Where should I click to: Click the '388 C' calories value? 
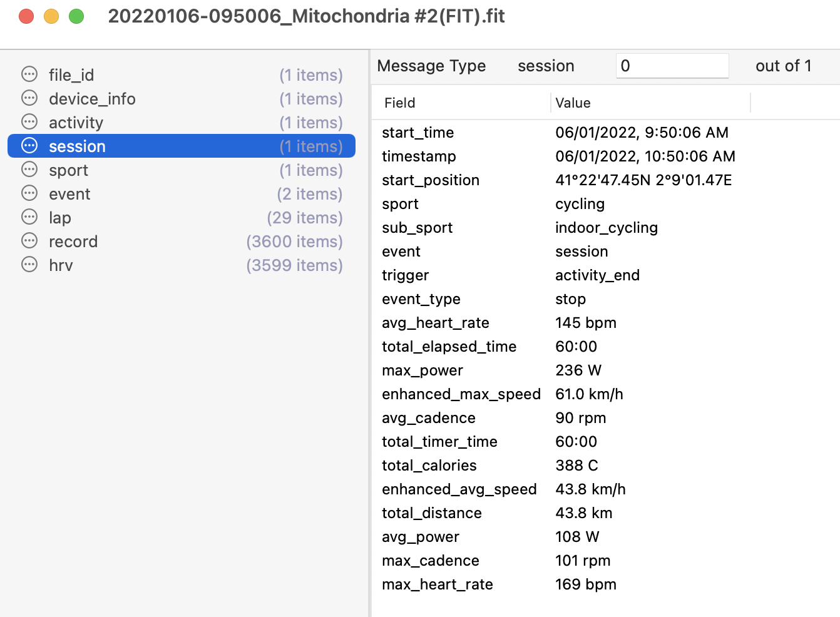576,466
